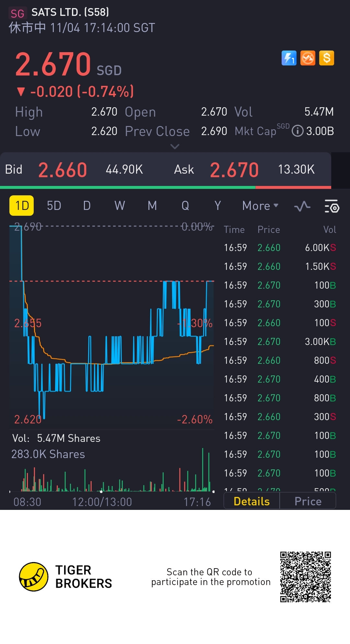Expand quote details chevron below Prev Close
The width and height of the screenshot is (350, 644).
(175, 147)
